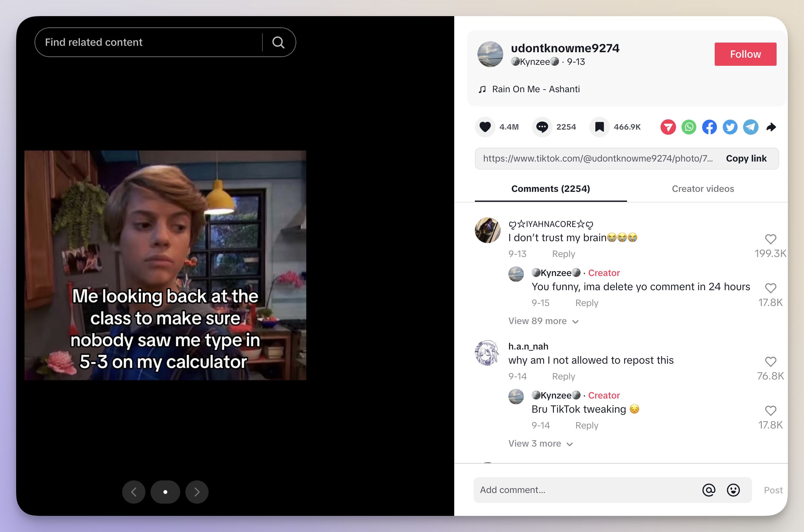Image resolution: width=804 pixels, height=532 pixels.
Task: Reply to h.a.n_nah's comment
Action: (564, 376)
